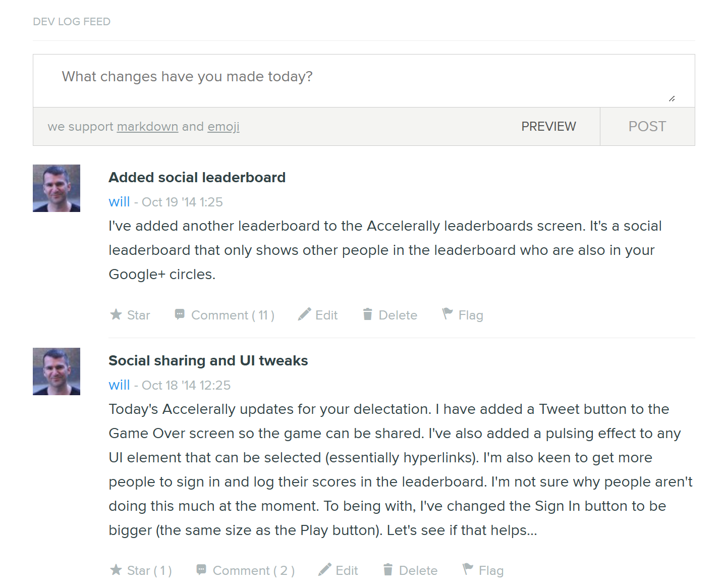726x588 pixels.
Task: Star the Added social leaderboard post
Action: pos(130,315)
